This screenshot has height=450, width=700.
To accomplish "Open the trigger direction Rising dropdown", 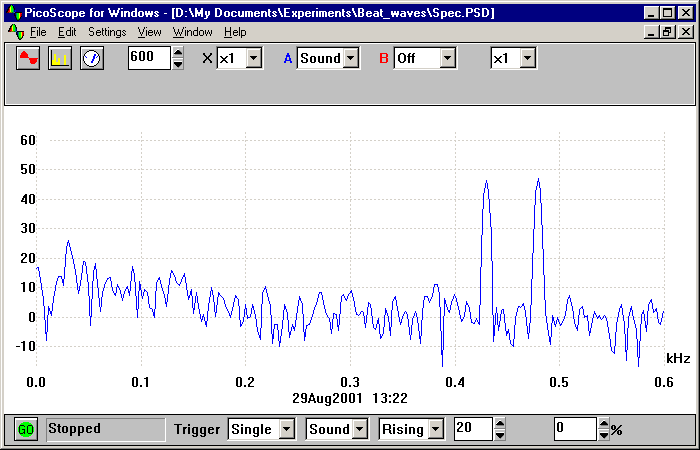I will point(436,430).
